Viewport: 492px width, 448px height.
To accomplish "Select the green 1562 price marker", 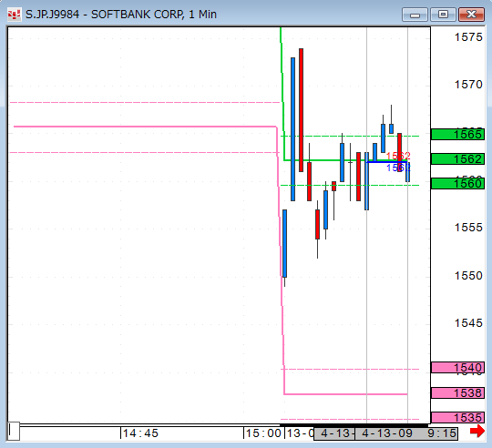I will pyautogui.click(x=457, y=159).
